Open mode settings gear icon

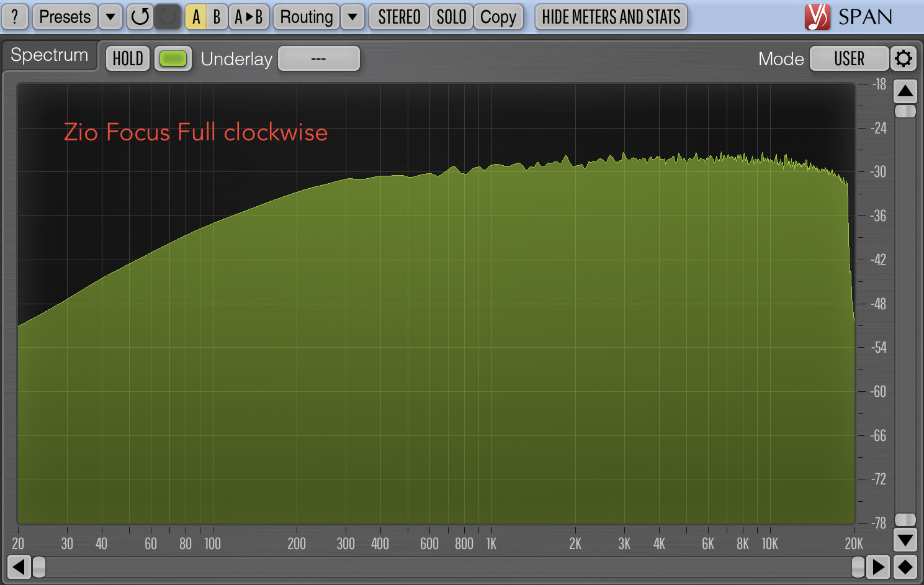click(904, 58)
